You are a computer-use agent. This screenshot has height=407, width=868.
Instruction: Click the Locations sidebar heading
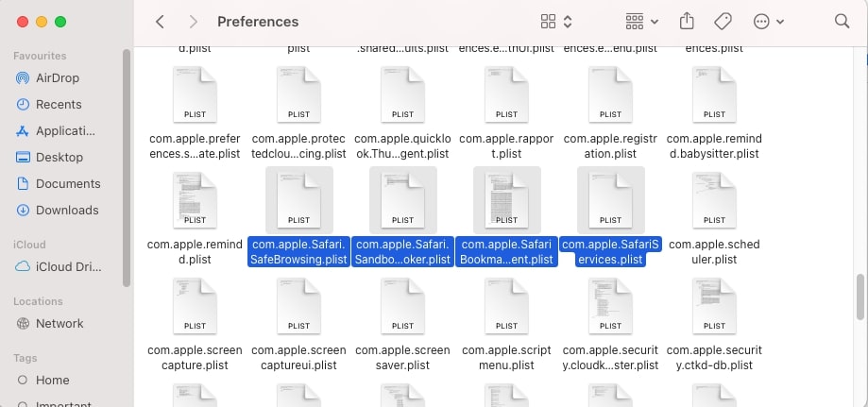pos(38,301)
